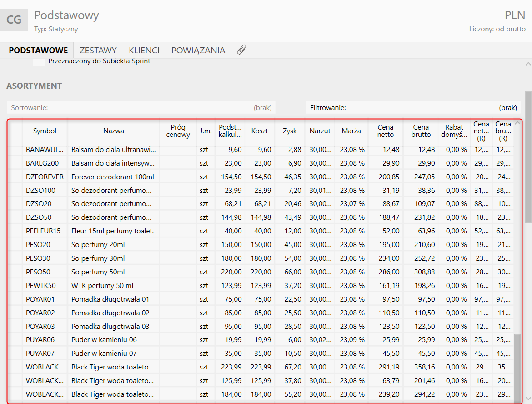Click the outer panel scroll-up arrow
Screen dimensions: 532x404
click(x=528, y=64)
